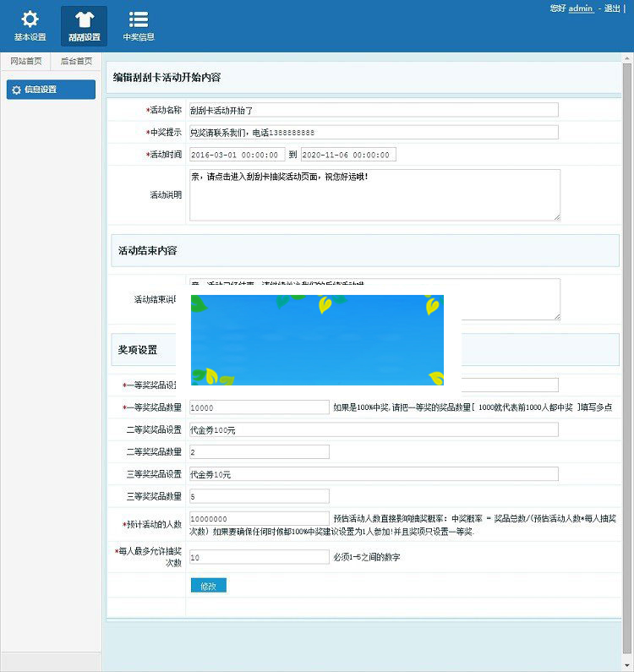This screenshot has width=634, height=672.
Task: Click the 二等奖奖品设置 input box
Action: 373,429
